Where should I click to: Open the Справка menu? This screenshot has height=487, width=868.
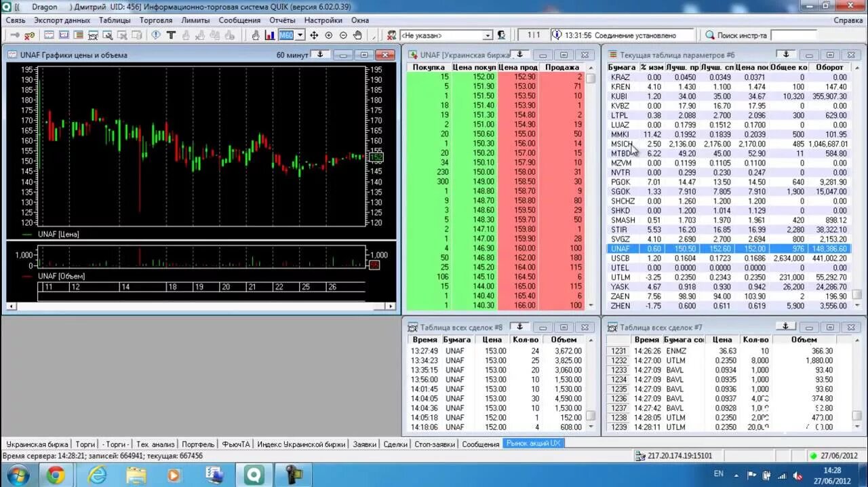pos(848,20)
